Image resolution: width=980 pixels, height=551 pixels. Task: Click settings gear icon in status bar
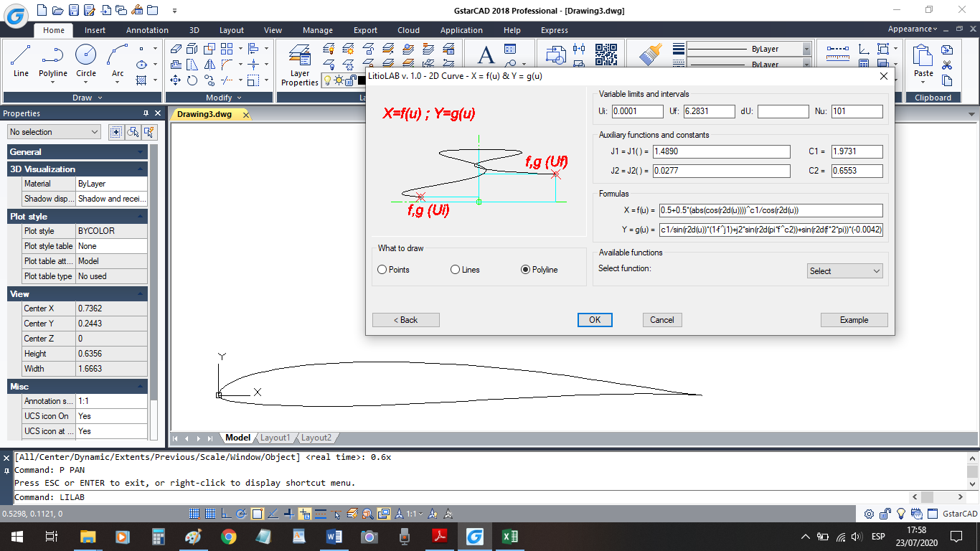(869, 514)
